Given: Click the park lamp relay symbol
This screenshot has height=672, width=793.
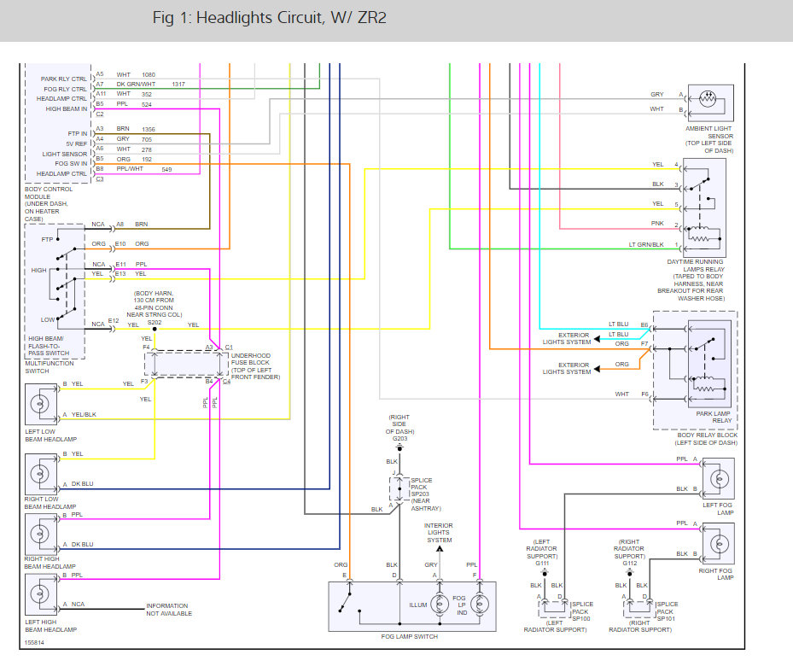Looking at the screenshot, I should coord(709,364).
